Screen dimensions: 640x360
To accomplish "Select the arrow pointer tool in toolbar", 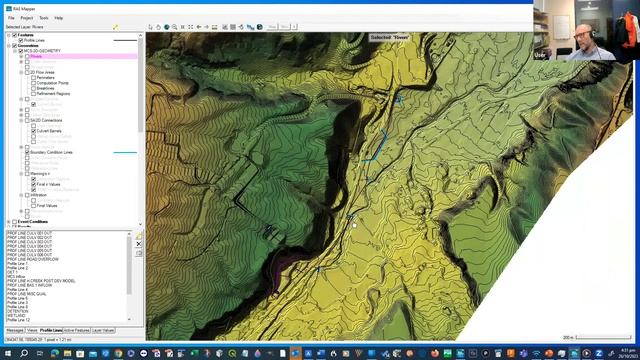I will coord(151,27).
